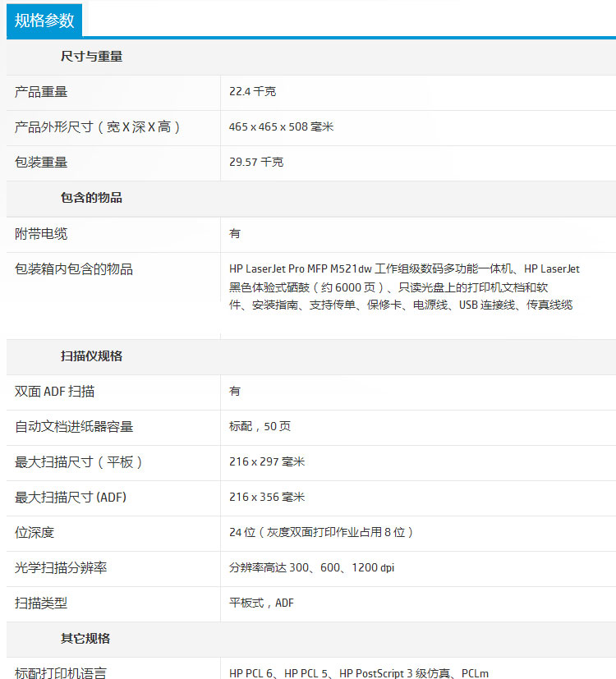Select the 216 x 297 毫米 value

(x=267, y=461)
